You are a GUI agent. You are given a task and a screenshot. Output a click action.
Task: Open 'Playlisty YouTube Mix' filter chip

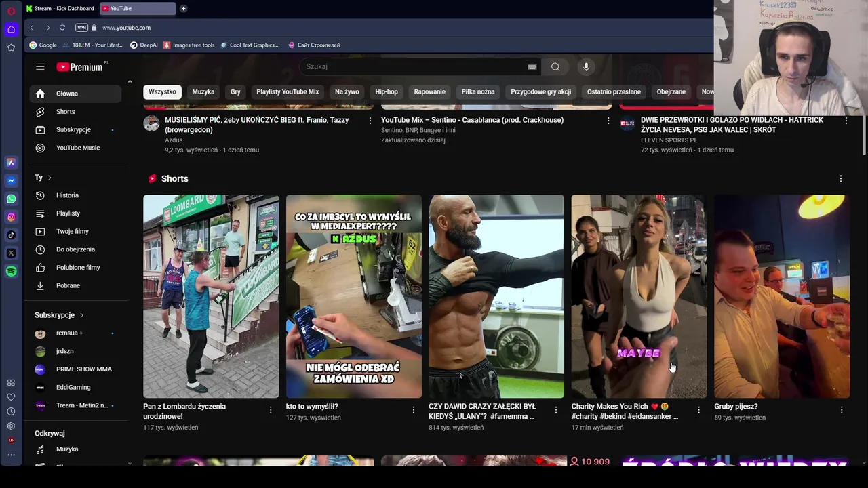pyautogui.click(x=288, y=91)
